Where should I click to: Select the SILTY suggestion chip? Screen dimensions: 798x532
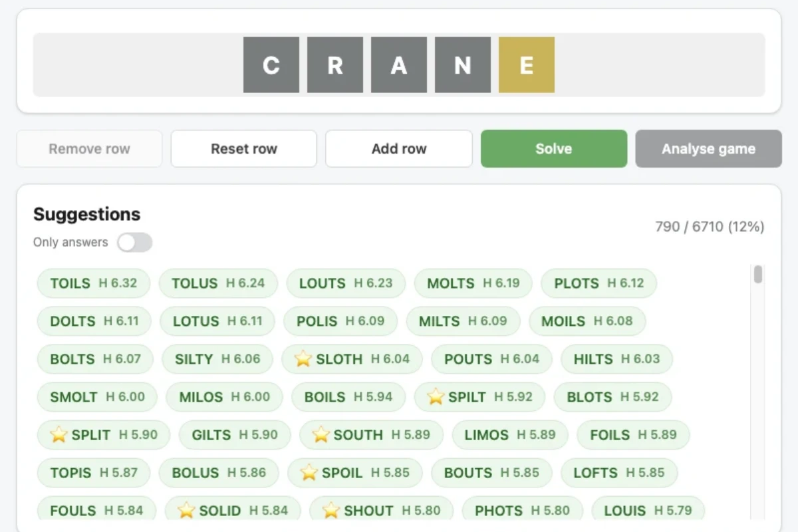click(217, 359)
